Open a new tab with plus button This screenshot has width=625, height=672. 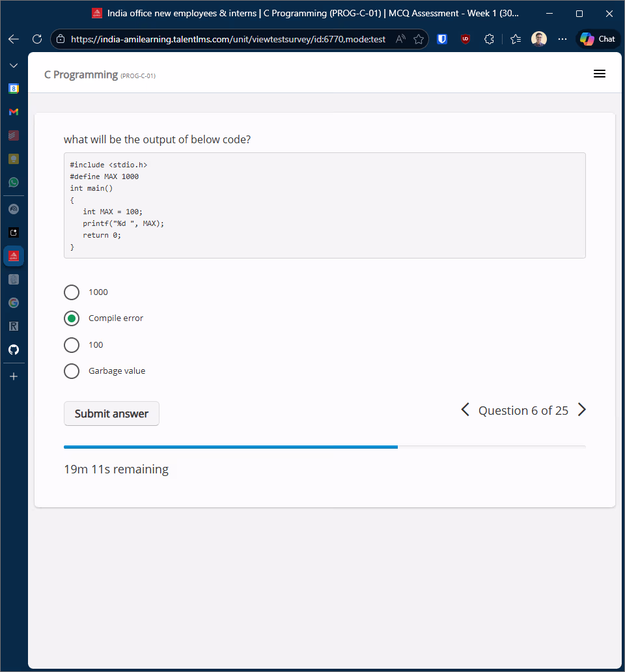(14, 376)
